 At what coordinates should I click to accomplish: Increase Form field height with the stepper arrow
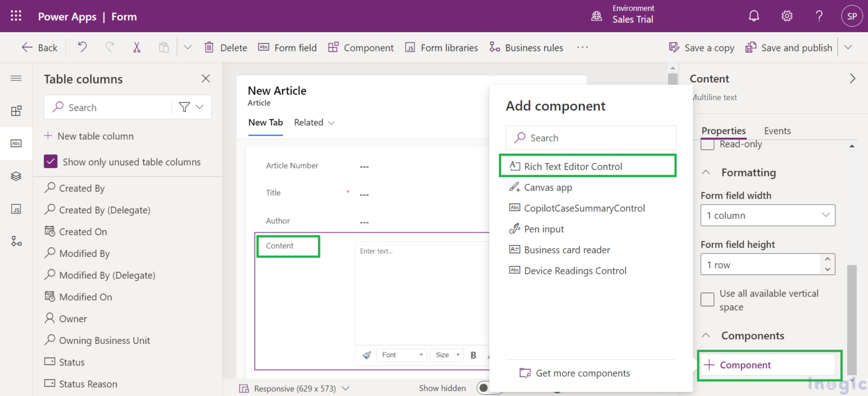[828, 260]
